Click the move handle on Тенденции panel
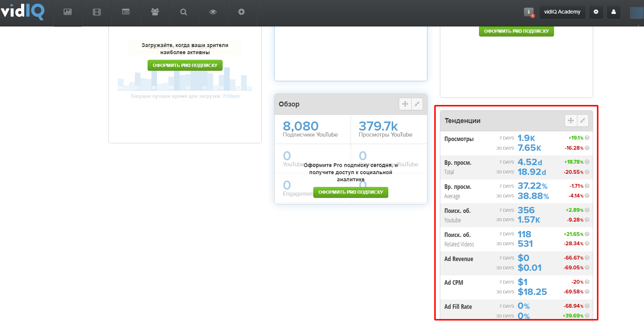Viewport: 644px width, 322px height. click(x=571, y=121)
